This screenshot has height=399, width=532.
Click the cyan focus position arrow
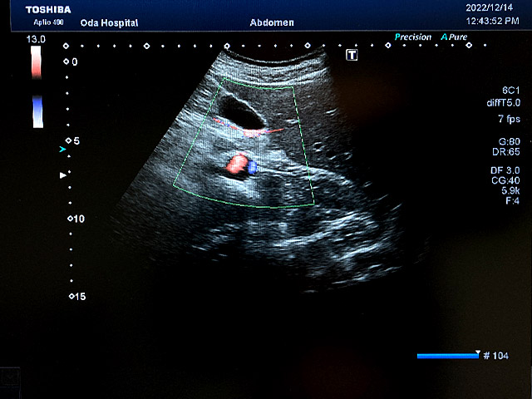pos(62,150)
